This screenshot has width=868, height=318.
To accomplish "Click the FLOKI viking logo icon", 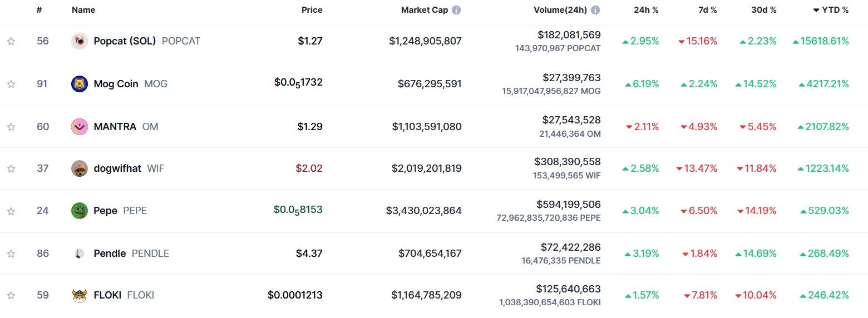I will coord(80,295).
